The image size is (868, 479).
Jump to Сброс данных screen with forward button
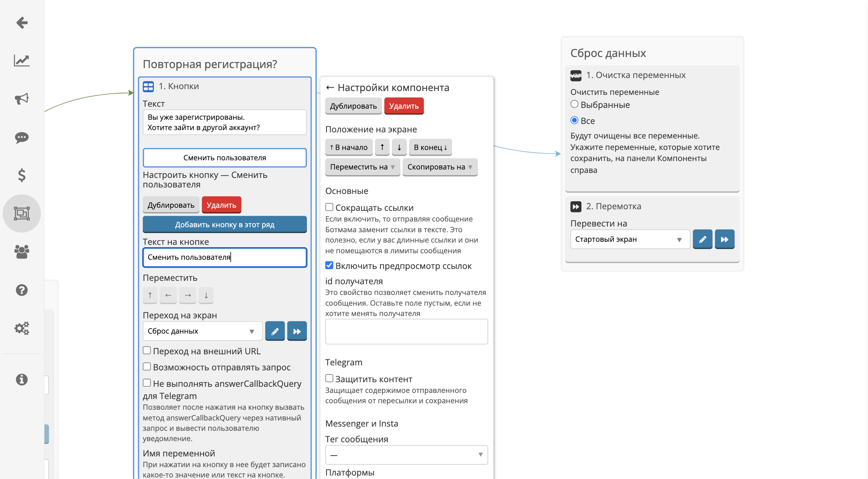coord(297,331)
